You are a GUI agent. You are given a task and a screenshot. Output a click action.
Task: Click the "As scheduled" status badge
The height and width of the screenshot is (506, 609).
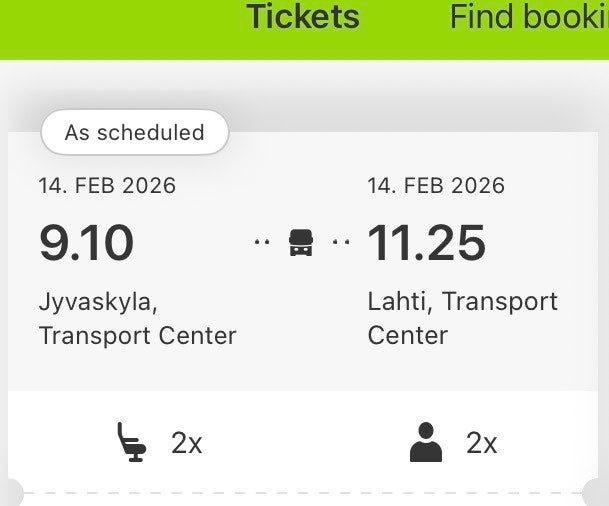[134, 132]
